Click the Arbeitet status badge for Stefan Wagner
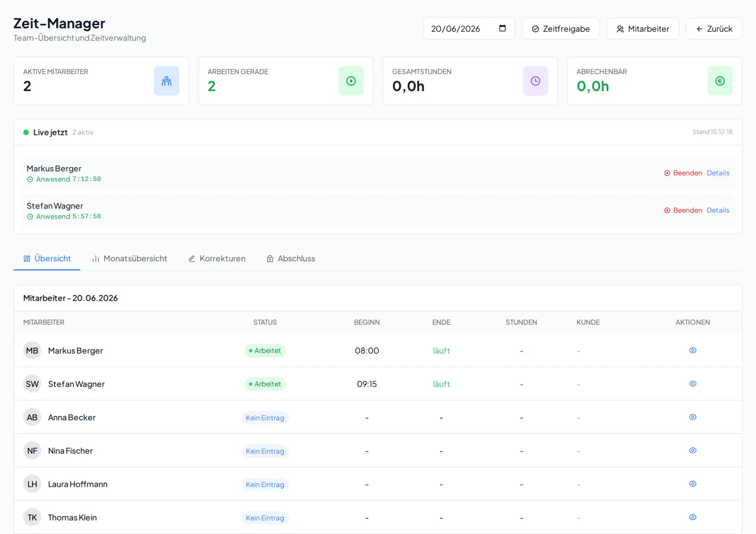 (265, 384)
